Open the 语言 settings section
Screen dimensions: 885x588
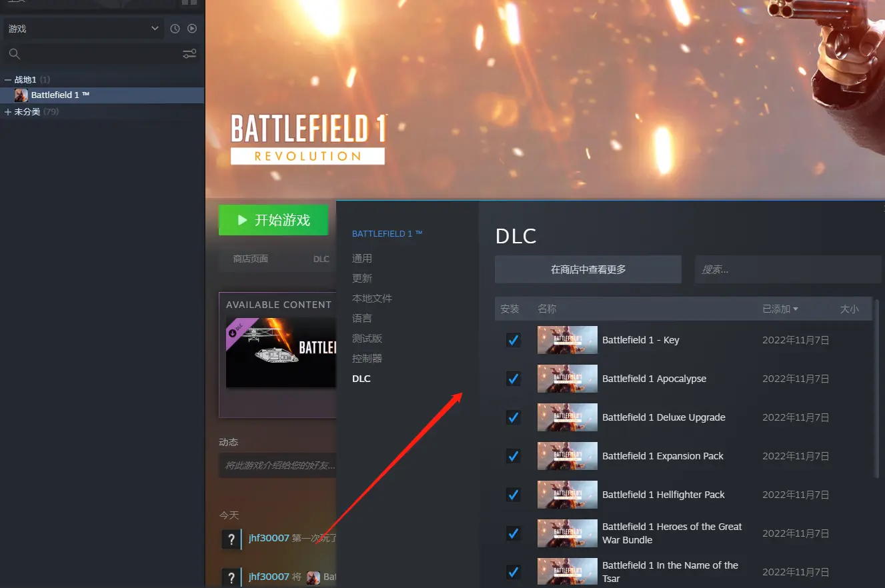click(362, 319)
